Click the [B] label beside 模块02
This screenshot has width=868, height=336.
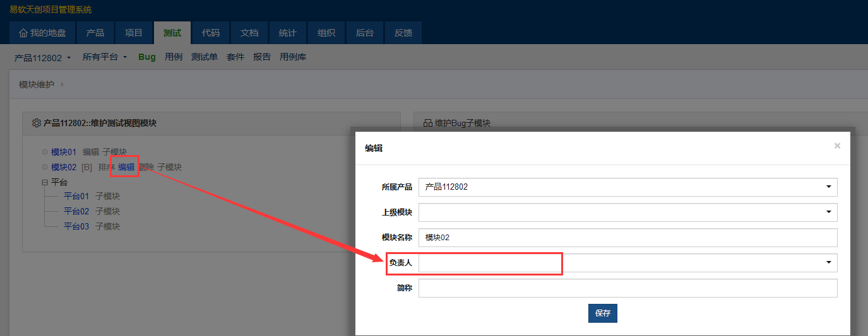coord(87,167)
